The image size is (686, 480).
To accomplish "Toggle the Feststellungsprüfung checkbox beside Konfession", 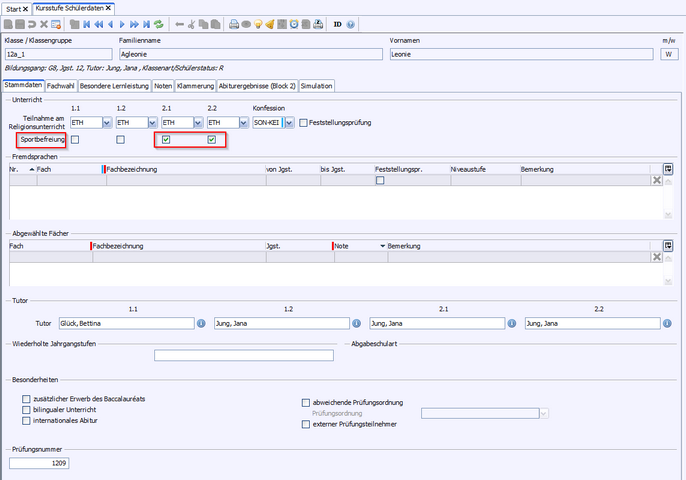I will pyautogui.click(x=303, y=123).
